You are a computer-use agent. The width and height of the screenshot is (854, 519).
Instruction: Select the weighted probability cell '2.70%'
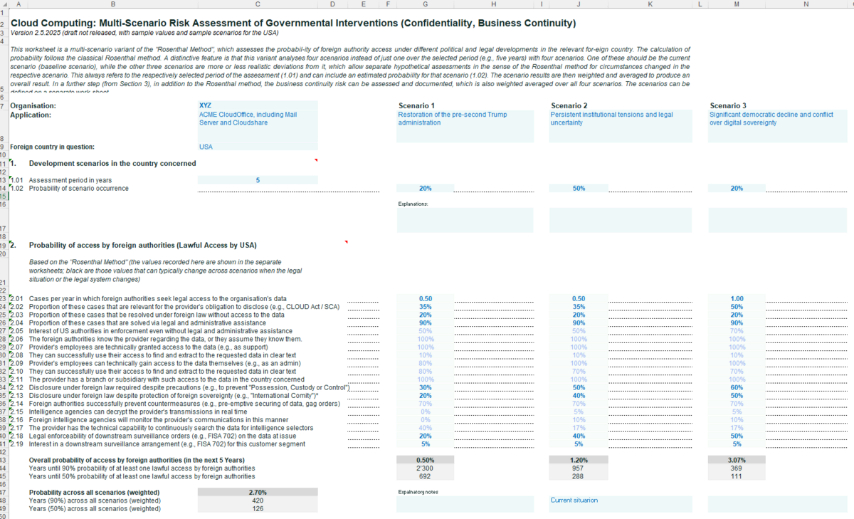[x=258, y=492]
